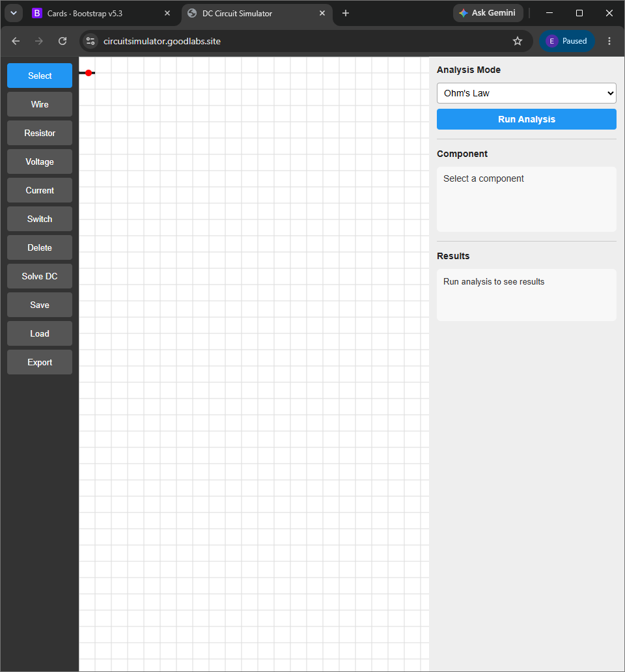
Task: Click Ask Gemini button
Action: (488, 13)
